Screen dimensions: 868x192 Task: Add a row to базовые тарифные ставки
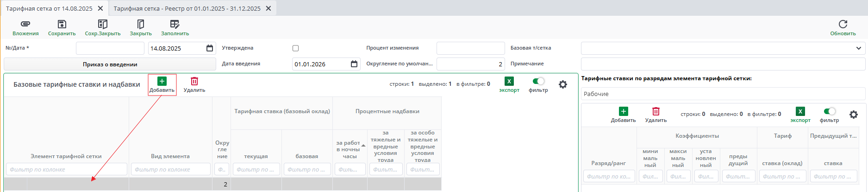pos(162,82)
